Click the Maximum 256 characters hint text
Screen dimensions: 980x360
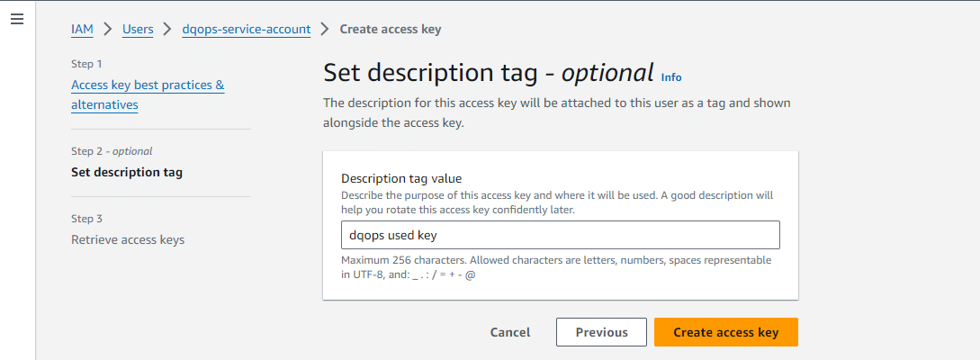click(x=556, y=267)
